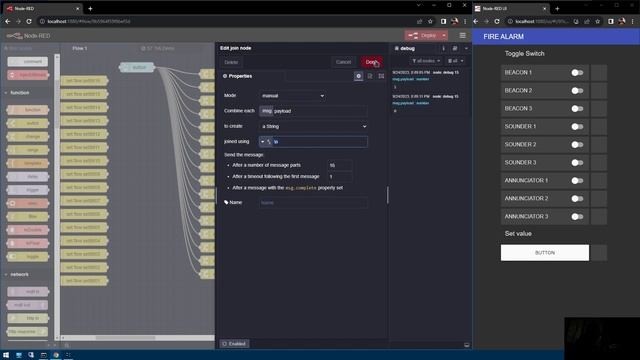This screenshot has width=640, height=360.
Task: Open the 'to create' dropdown showing a String
Action: 313,127
